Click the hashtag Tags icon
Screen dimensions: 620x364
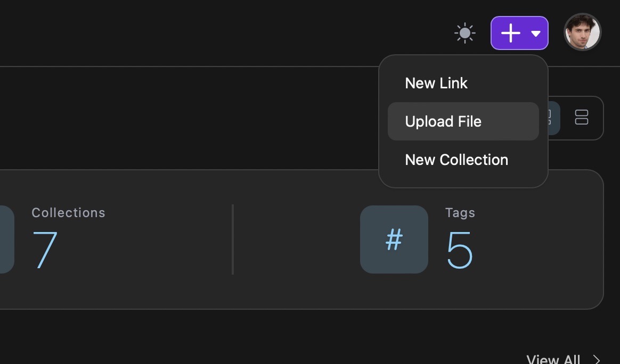click(394, 239)
